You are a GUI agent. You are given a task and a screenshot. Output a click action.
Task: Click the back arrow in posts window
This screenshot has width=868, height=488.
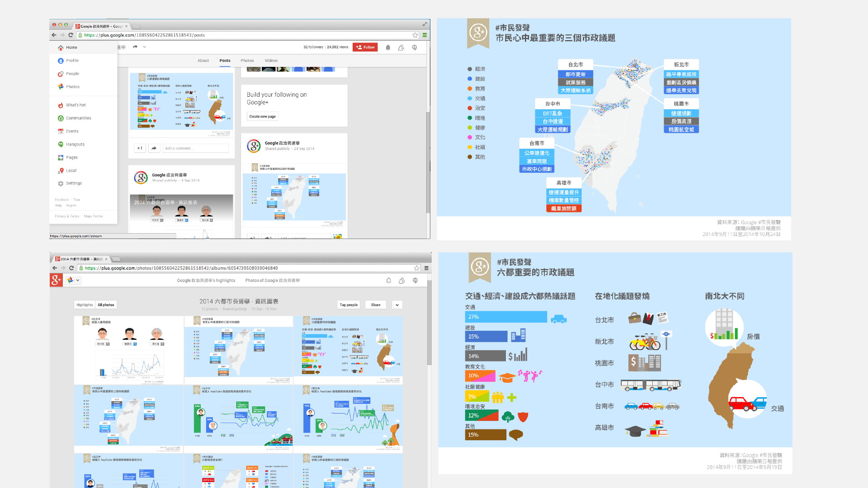click(x=54, y=35)
